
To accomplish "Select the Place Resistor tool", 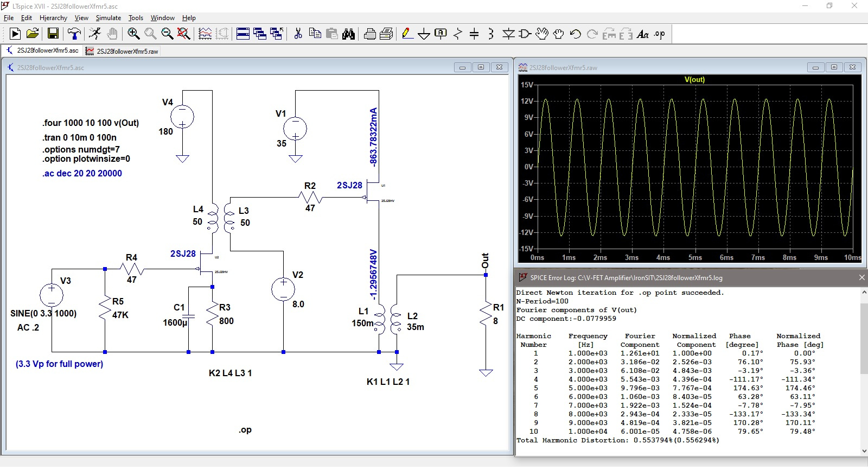I will [457, 34].
